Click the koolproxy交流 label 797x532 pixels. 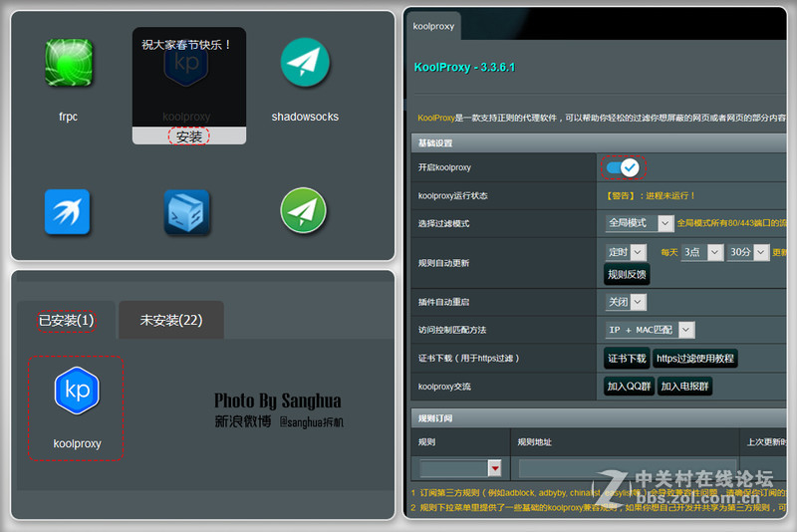coord(444,387)
